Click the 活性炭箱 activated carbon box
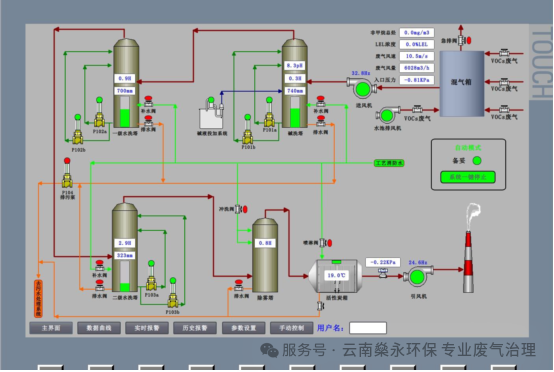554x372 pixels. pos(336,276)
